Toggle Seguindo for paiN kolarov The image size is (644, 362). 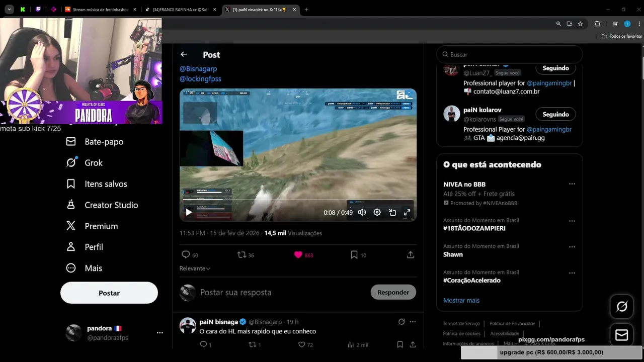coord(555,114)
